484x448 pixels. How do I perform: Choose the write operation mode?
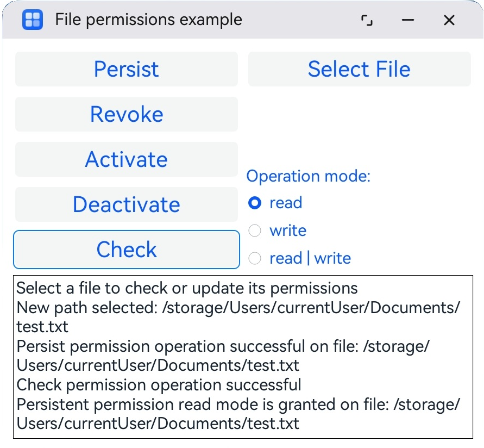[255, 231]
